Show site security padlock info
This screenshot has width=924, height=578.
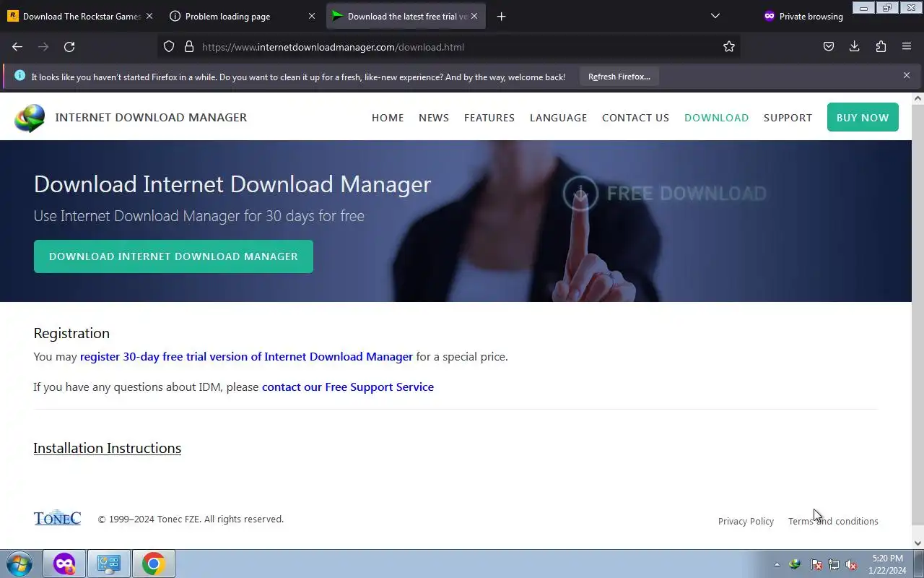[189, 47]
